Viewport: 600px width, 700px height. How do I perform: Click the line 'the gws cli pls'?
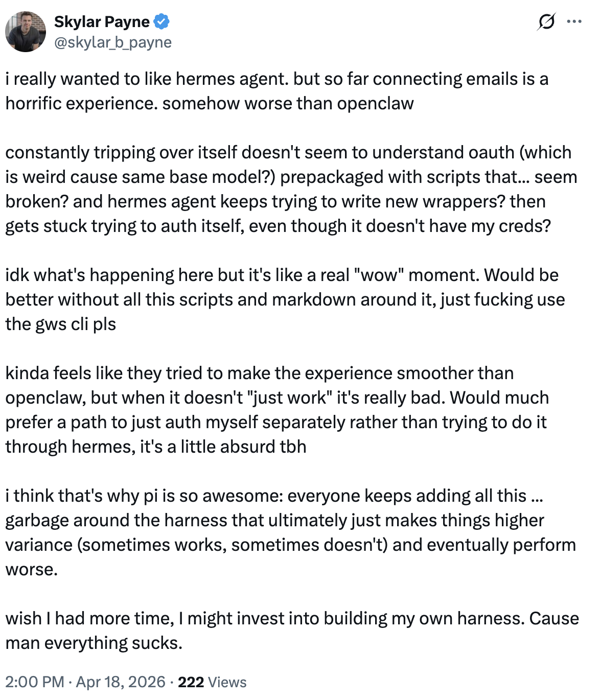tap(61, 324)
